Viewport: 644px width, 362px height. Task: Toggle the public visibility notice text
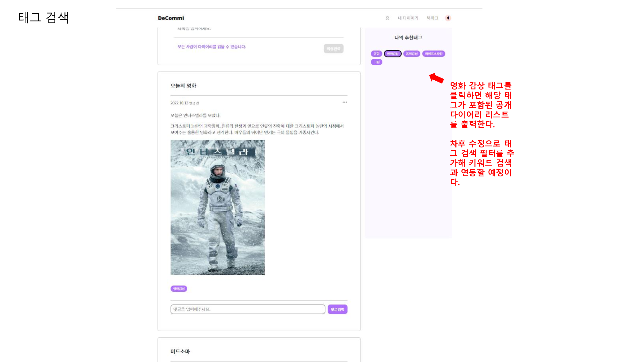[212, 47]
